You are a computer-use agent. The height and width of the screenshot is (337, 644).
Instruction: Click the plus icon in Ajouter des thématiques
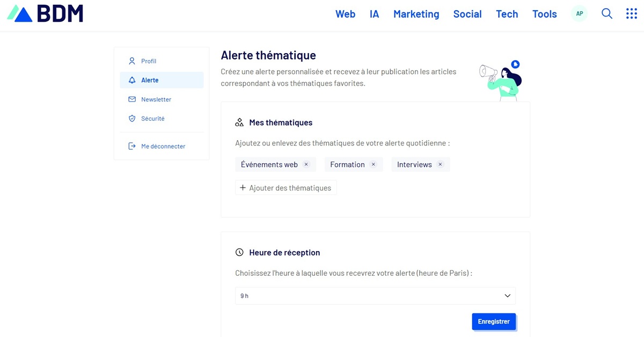(243, 188)
